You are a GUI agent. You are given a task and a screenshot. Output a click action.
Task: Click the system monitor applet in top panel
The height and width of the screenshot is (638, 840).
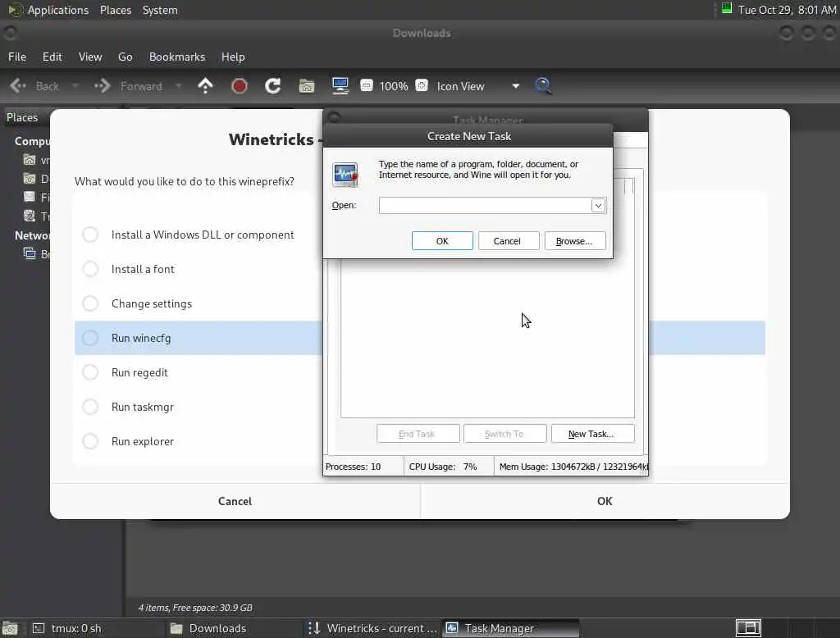click(x=727, y=8)
